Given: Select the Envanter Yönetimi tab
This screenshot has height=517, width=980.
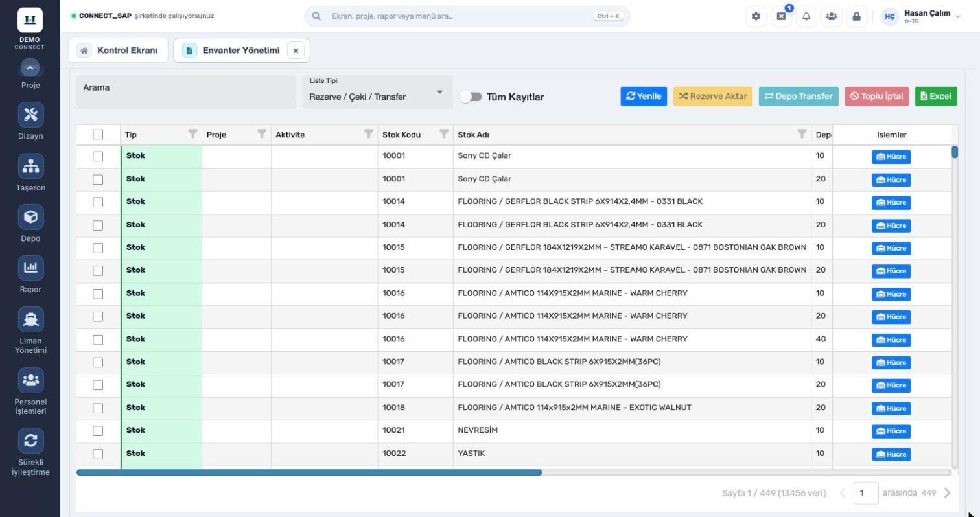Looking at the screenshot, I should 241,51.
